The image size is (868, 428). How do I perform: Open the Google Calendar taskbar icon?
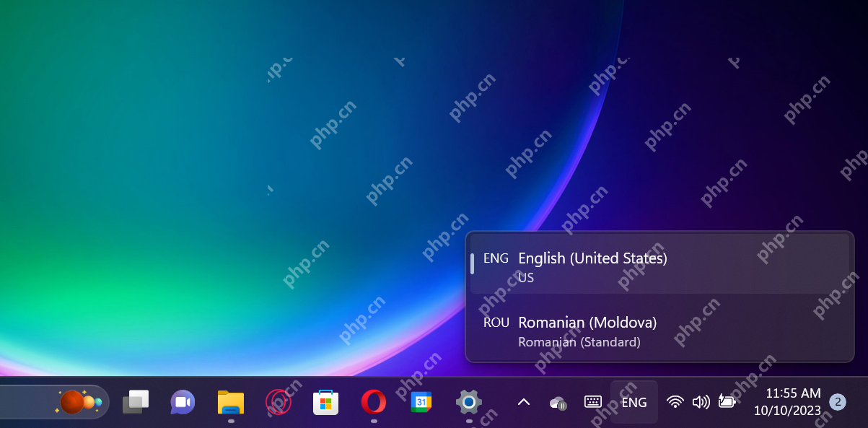coord(421,402)
